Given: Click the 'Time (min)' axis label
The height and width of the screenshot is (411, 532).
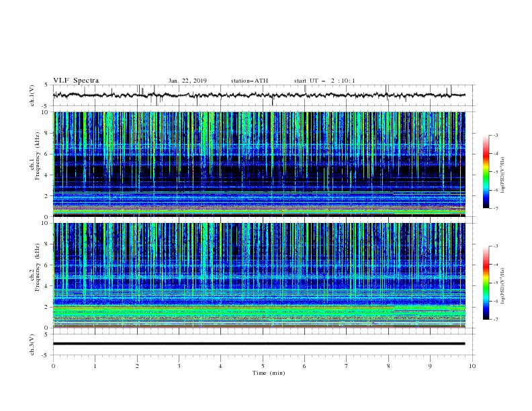Looking at the screenshot, I should click(269, 373).
